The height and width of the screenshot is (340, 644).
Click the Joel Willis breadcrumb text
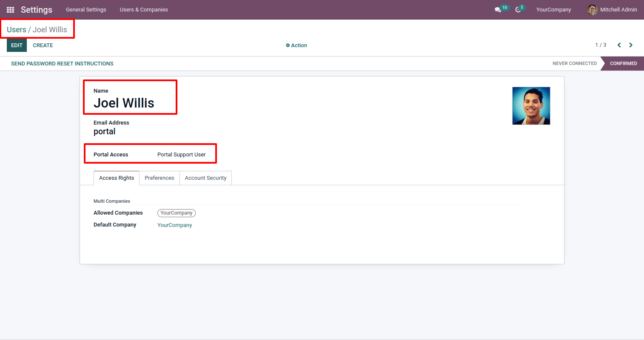(x=50, y=30)
